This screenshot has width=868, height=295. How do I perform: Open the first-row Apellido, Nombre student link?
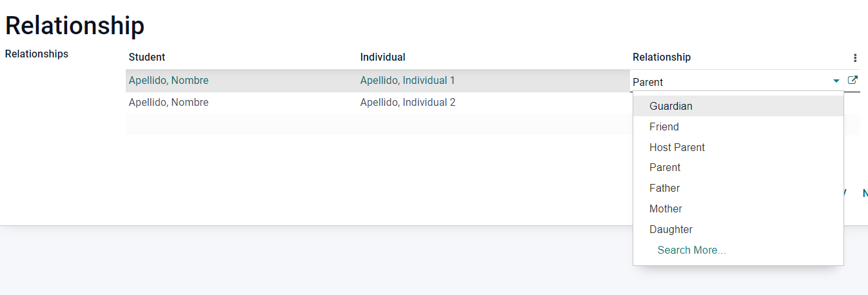168,81
